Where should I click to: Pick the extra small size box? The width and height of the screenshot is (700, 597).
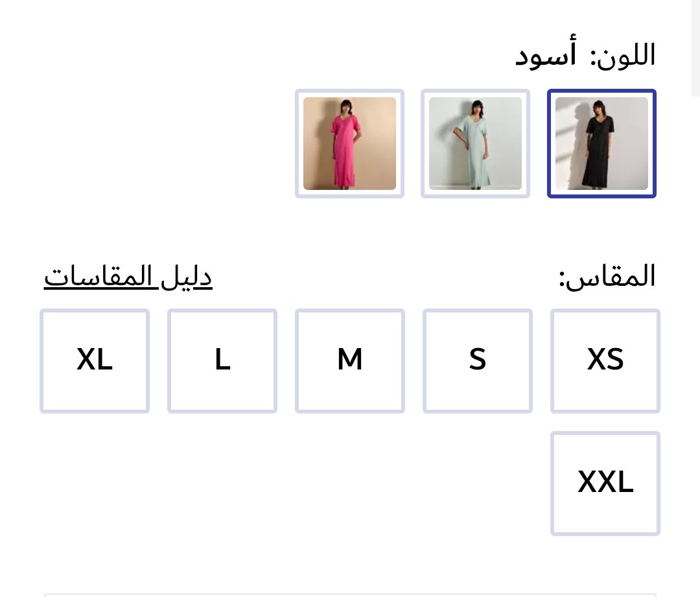coord(605,360)
